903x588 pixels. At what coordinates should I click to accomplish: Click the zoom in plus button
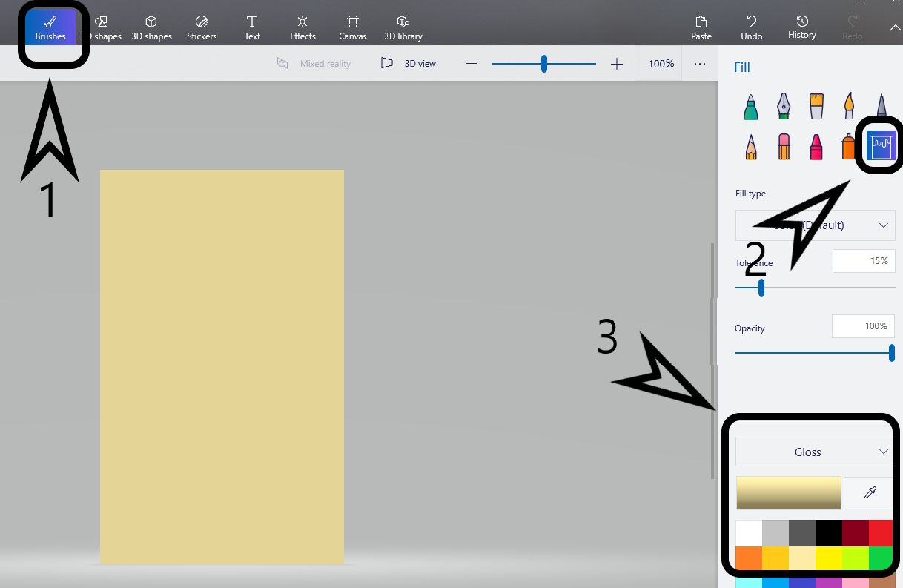(617, 64)
